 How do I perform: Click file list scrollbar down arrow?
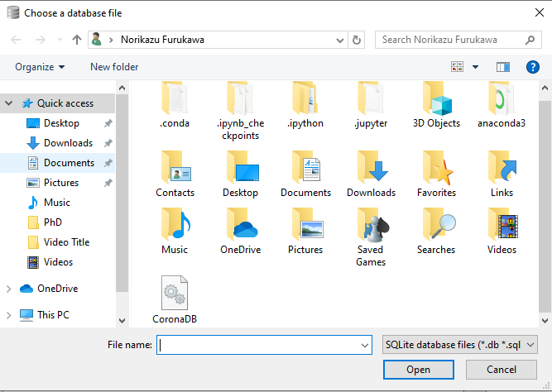[x=545, y=321]
